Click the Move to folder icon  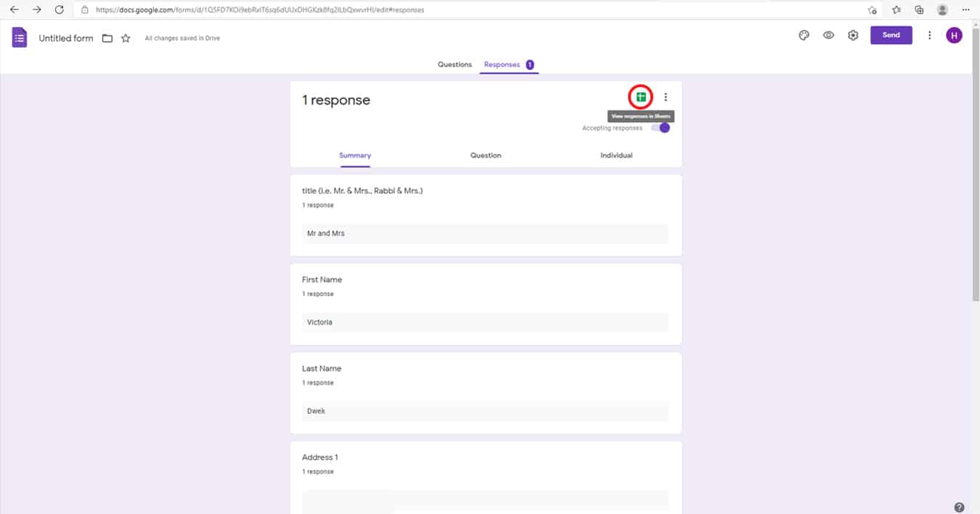coord(107,38)
